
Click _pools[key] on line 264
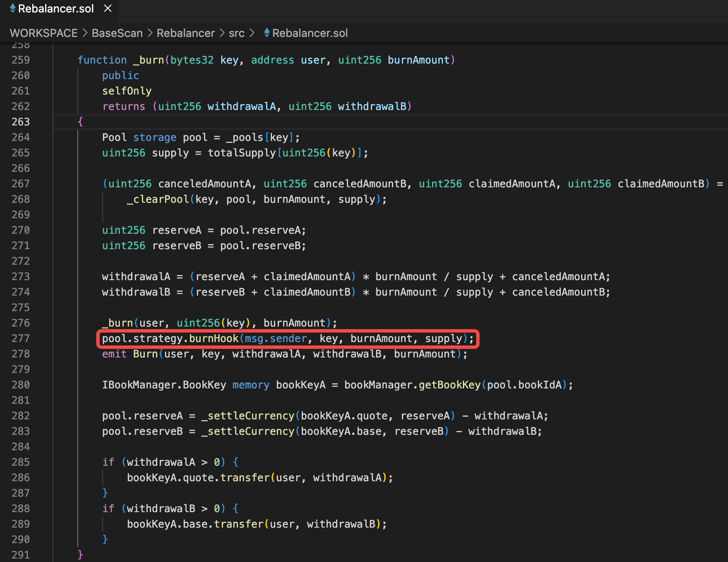(260, 137)
